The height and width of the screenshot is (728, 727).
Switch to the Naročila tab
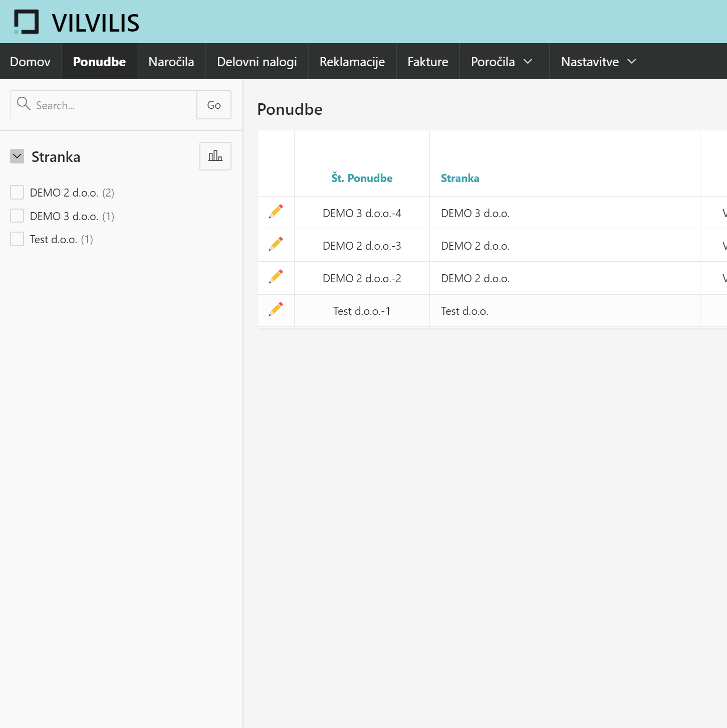(171, 62)
